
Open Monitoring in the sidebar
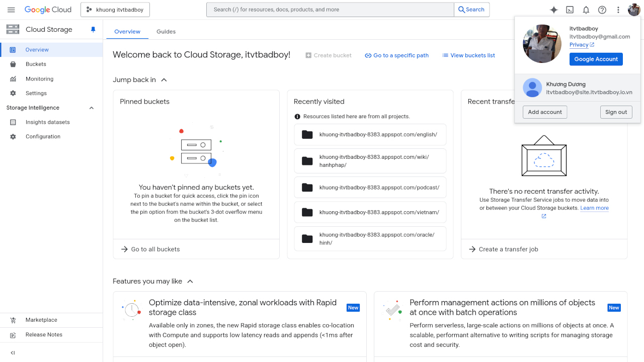(x=51, y=79)
